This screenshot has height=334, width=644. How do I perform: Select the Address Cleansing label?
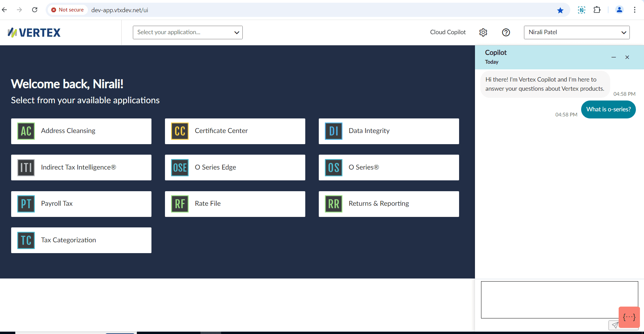point(68,131)
